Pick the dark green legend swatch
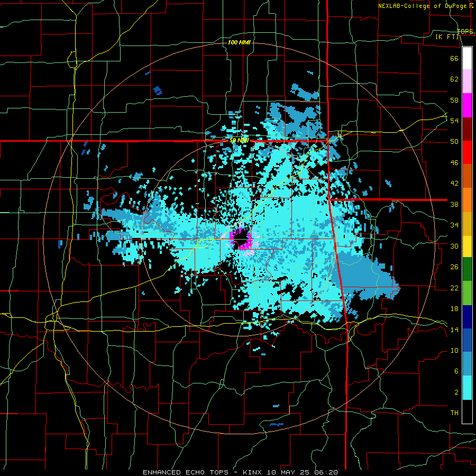Screen dimensions: 476x476 pos(467,269)
